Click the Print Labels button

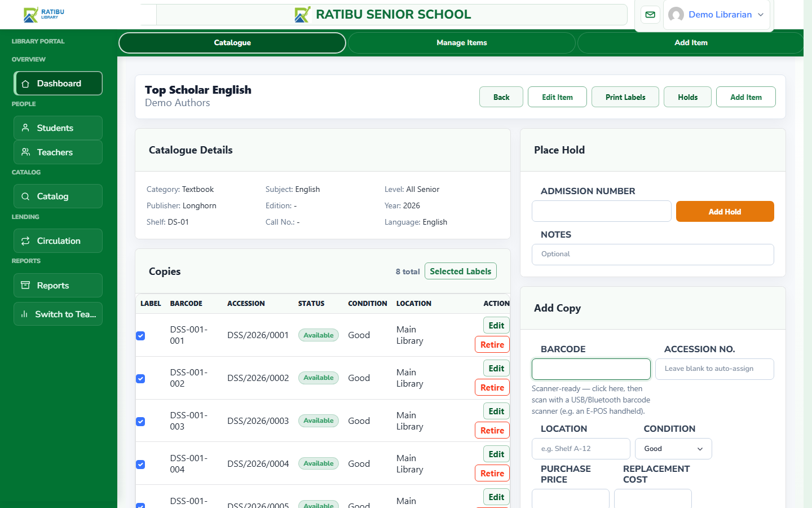point(625,97)
